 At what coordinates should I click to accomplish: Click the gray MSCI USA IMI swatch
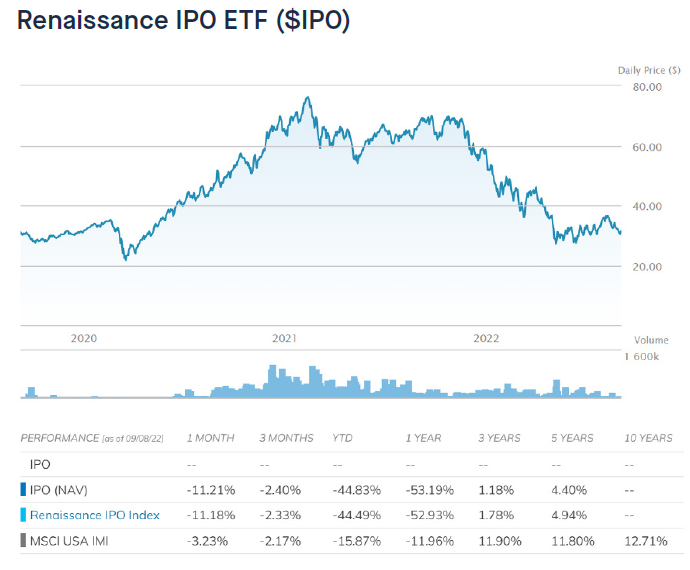coord(23,542)
